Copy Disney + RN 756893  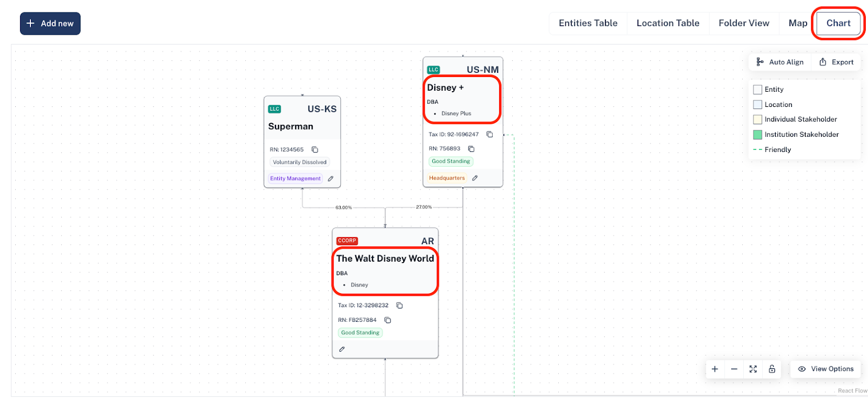[471, 149]
